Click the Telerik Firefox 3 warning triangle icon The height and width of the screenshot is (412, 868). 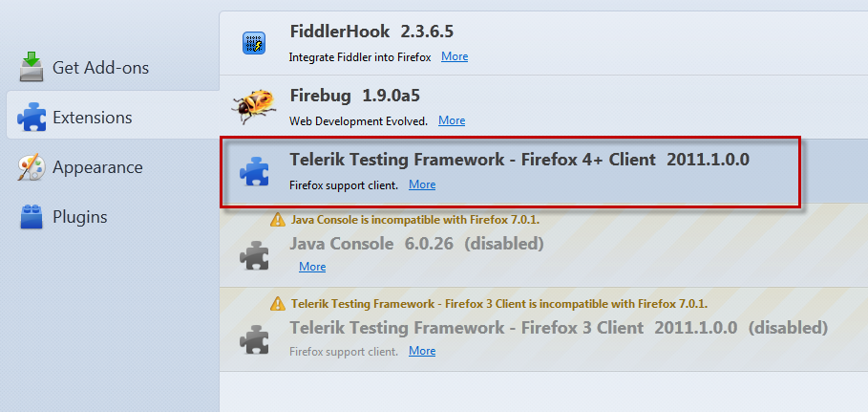click(277, 304)
